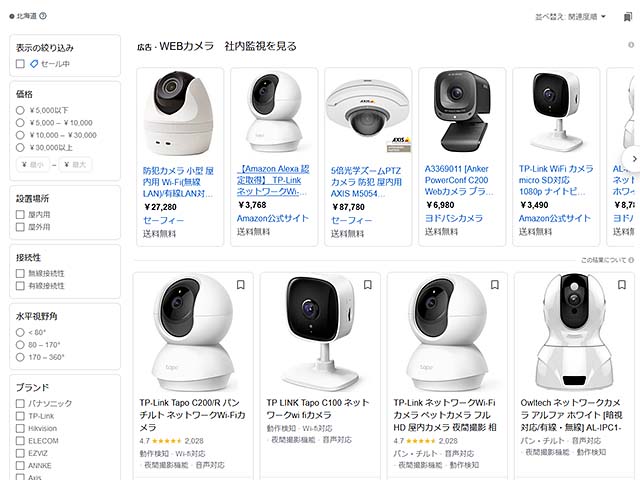The width and height of the screenshot is (640, 480).
Task: Open the A3369011 Anker PowerConf C200 link
Action: 459,180
